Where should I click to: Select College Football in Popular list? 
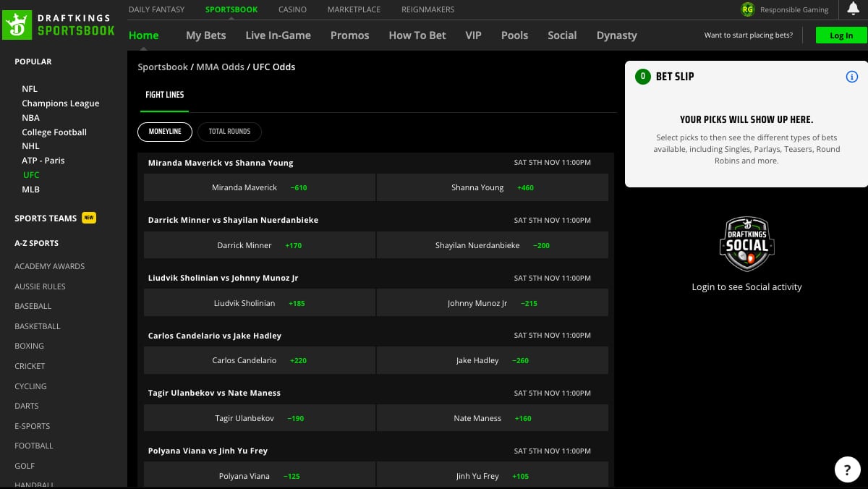(54, 132)
